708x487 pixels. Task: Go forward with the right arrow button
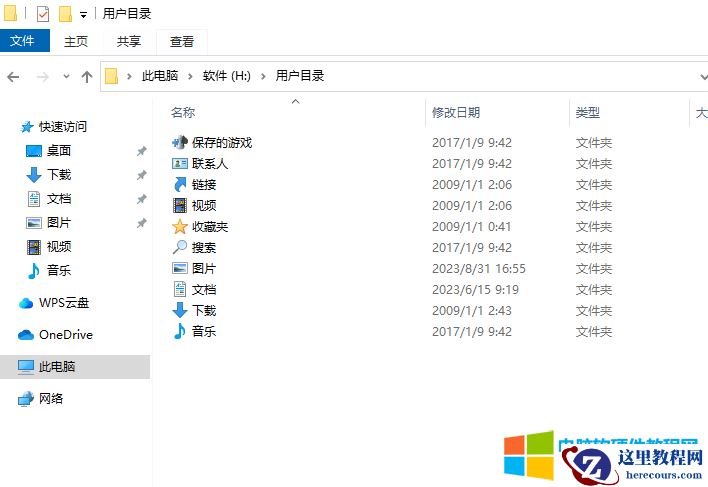(42, 77)
